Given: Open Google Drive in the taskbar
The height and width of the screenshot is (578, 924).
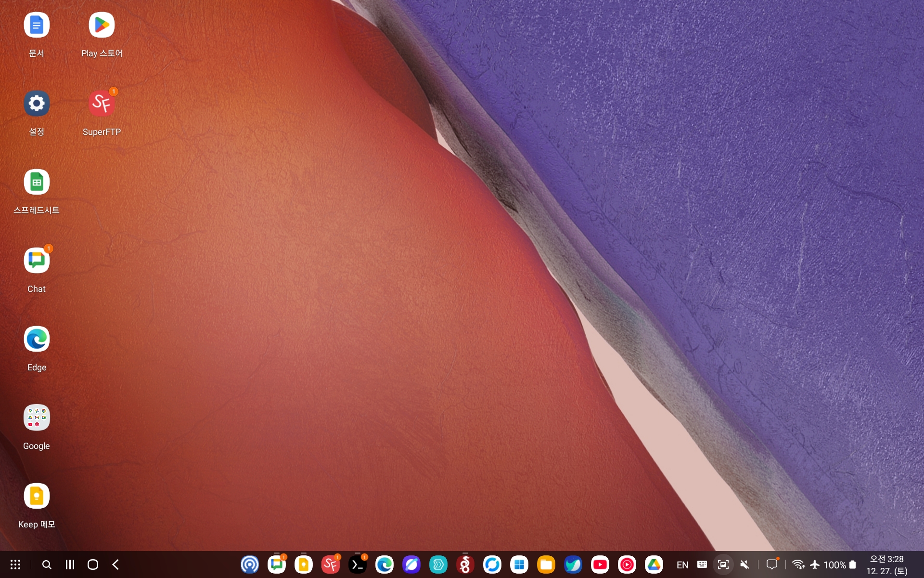Looking at the screenshot, I should 654,565.
